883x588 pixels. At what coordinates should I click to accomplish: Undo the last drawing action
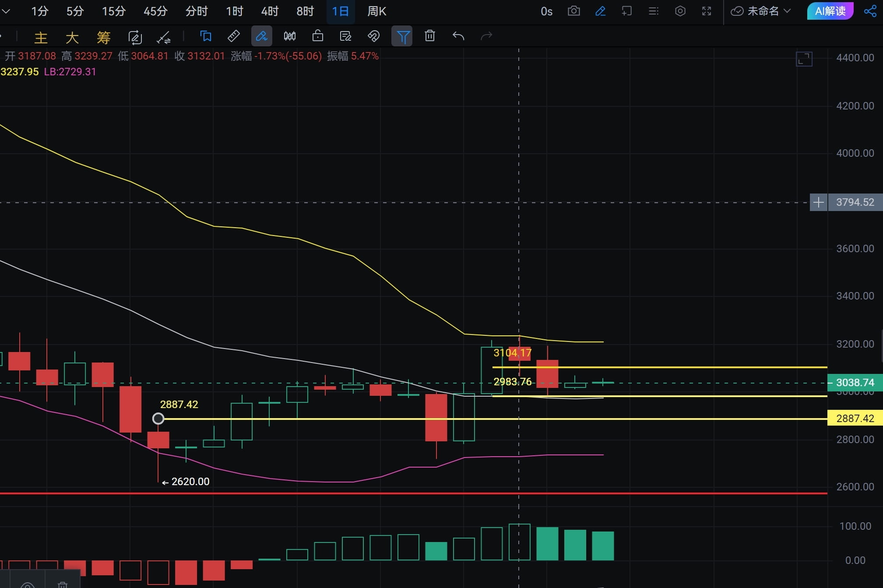[x=458, y=36]
